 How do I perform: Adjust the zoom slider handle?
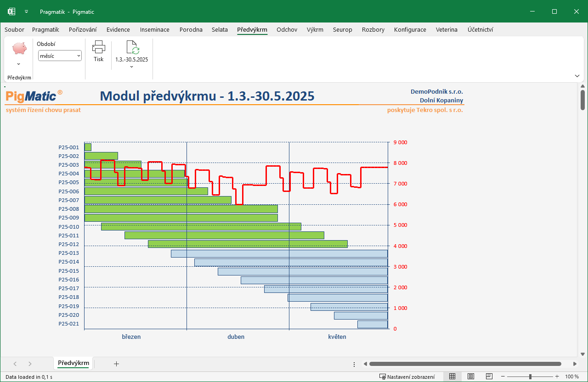[530, 376]
